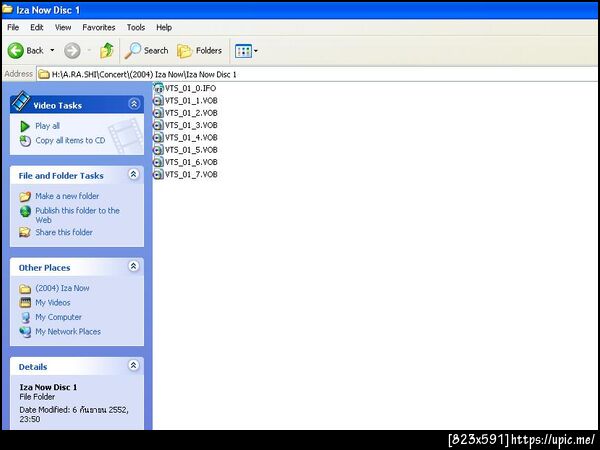Click the Video Tasks film icon

21,101
